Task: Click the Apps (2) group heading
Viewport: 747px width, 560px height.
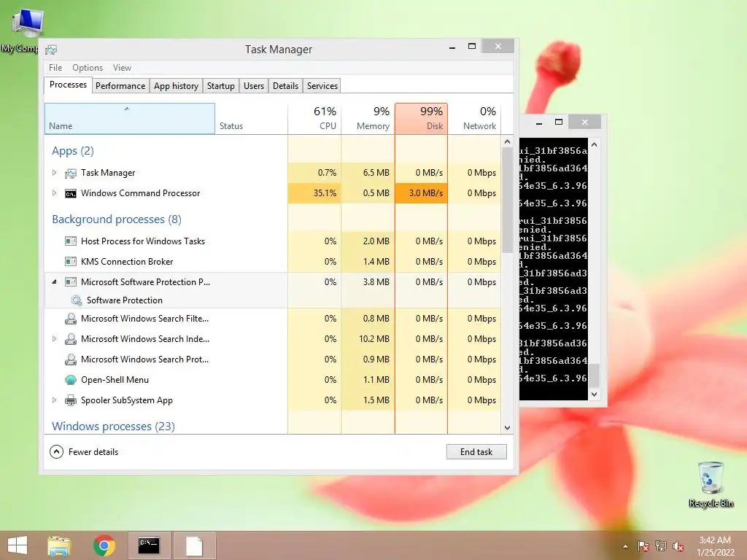Action: point(73,151)
